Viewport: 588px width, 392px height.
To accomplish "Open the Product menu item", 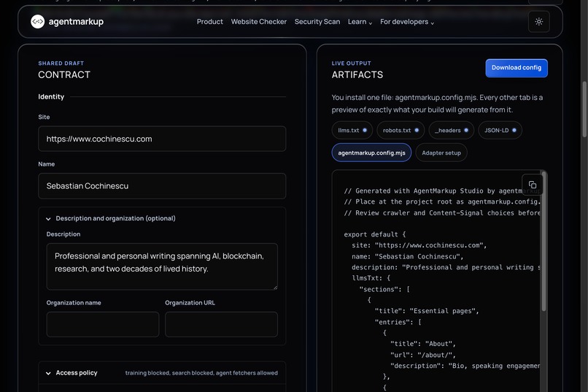I will (209, 22).
